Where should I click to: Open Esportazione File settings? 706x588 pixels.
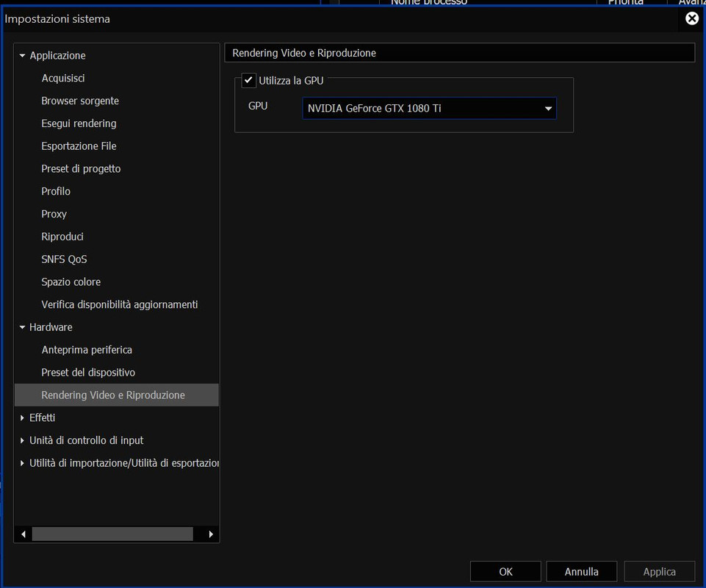(x=79, y=146)
